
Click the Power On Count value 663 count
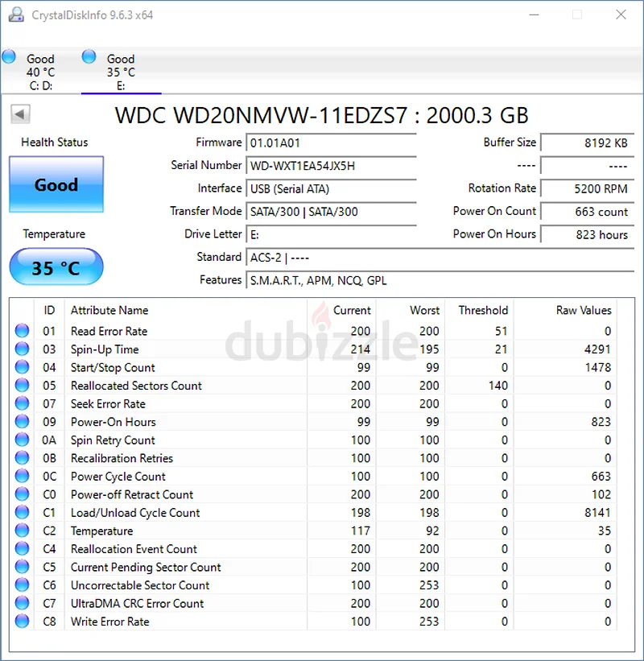click(588, 211)
